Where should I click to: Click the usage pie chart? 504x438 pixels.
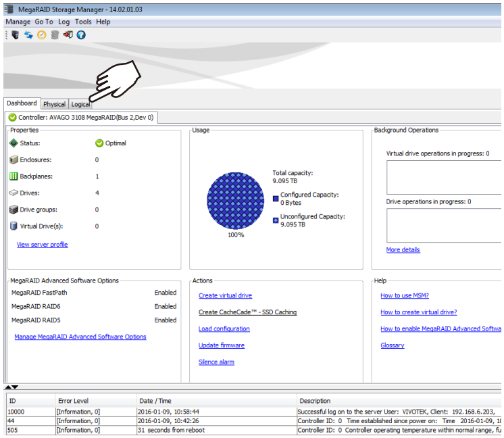pos(235,201)
